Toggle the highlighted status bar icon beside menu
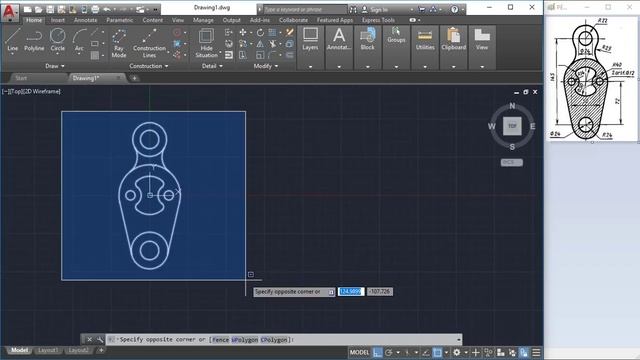 524,352
